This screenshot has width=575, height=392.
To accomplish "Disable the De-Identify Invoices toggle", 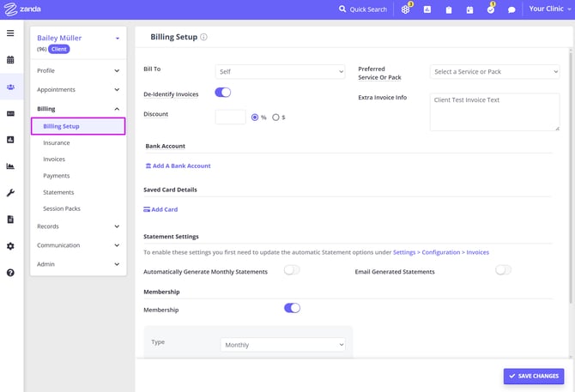I will (x=222, y=93).
